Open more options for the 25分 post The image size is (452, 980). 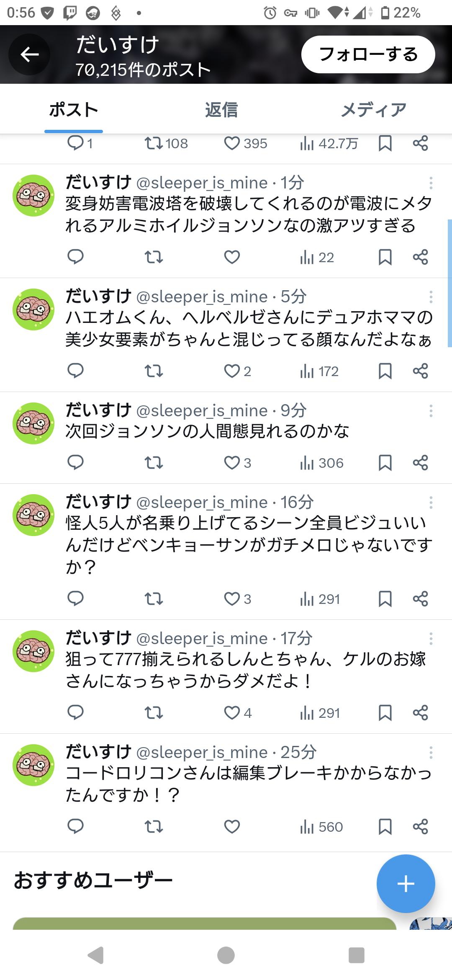[x=431, y=753]
